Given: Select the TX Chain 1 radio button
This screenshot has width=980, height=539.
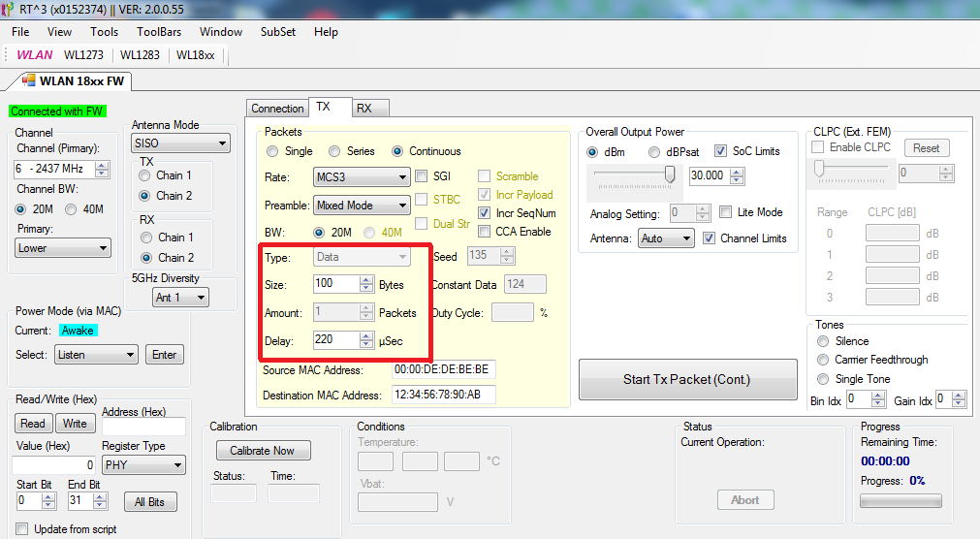Looking at the screenshot, I should 144,175.
